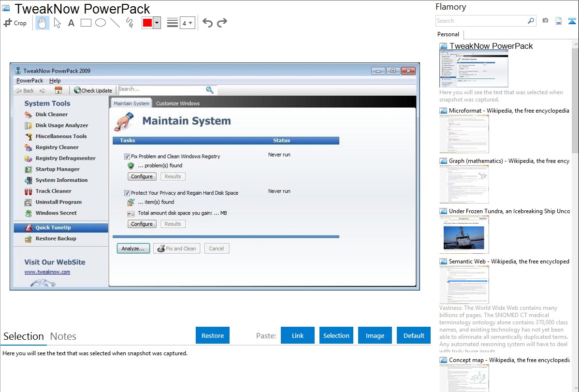The width and height of the screenshot is (579, 392).
Task: Open the Under Frozen Tundra snapshot thumbnail
Action: (x=464, y=234)
